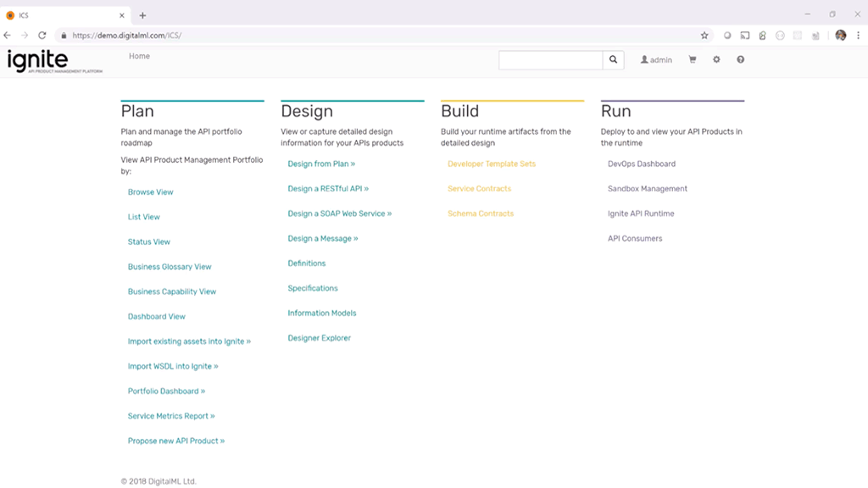The width and height of the screenshot is (868, 488).
Task: Expand Import WSDL into Ignite
Action: [x=173, y=367]
